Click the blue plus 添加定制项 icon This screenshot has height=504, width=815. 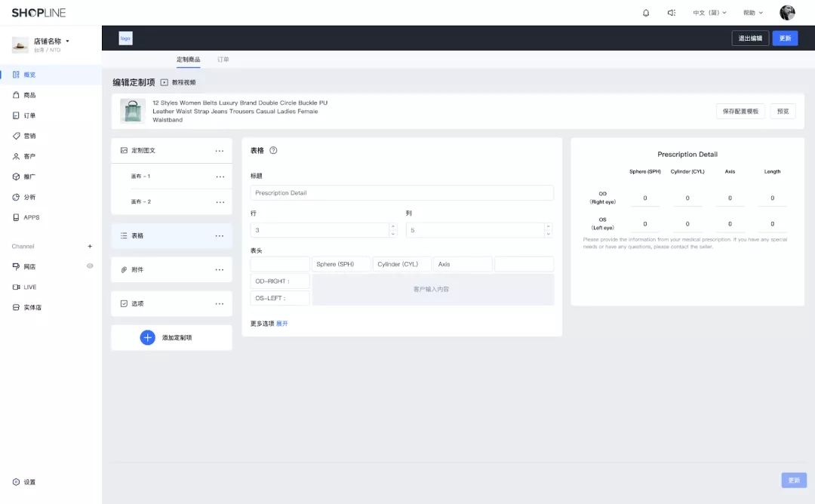point(148,337)
